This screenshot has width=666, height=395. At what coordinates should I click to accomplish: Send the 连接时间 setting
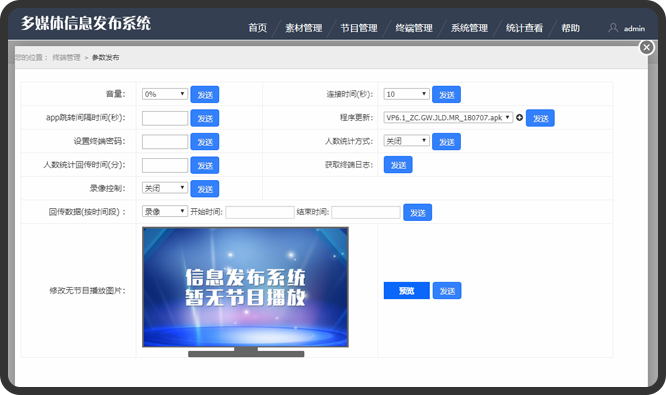(446, 94)
